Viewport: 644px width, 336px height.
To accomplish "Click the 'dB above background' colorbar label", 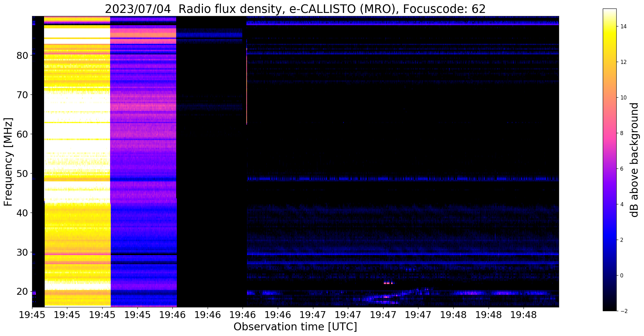I will coord(634,160).
